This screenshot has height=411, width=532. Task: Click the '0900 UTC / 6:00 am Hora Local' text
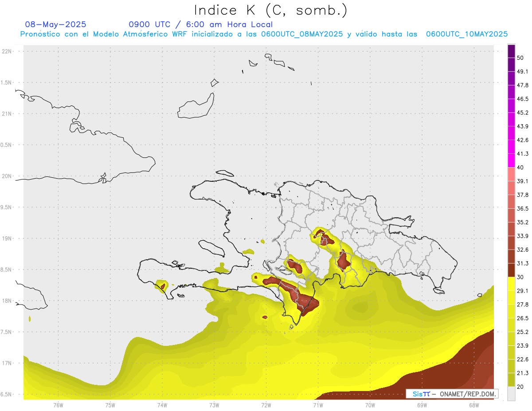pos(201,24)
